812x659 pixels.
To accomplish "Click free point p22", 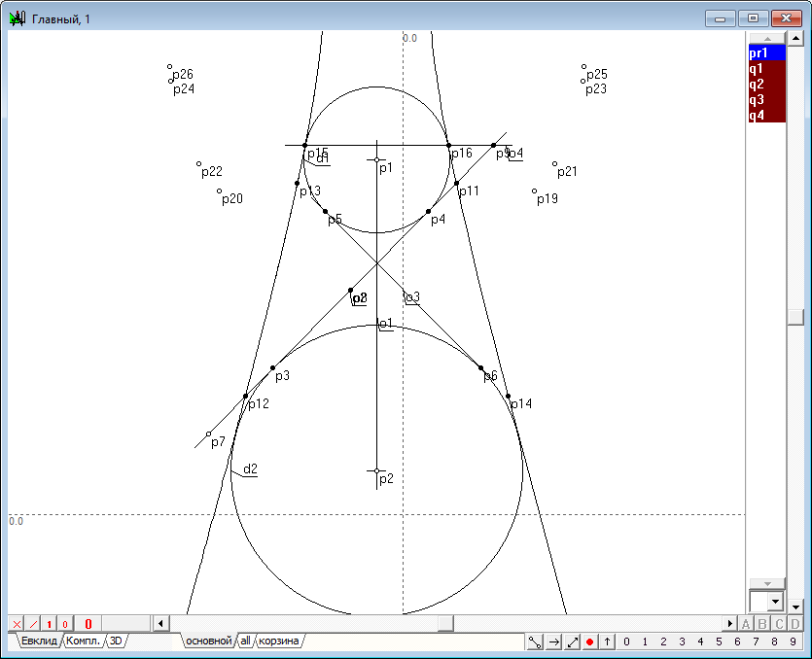I will tap(198, 163).
